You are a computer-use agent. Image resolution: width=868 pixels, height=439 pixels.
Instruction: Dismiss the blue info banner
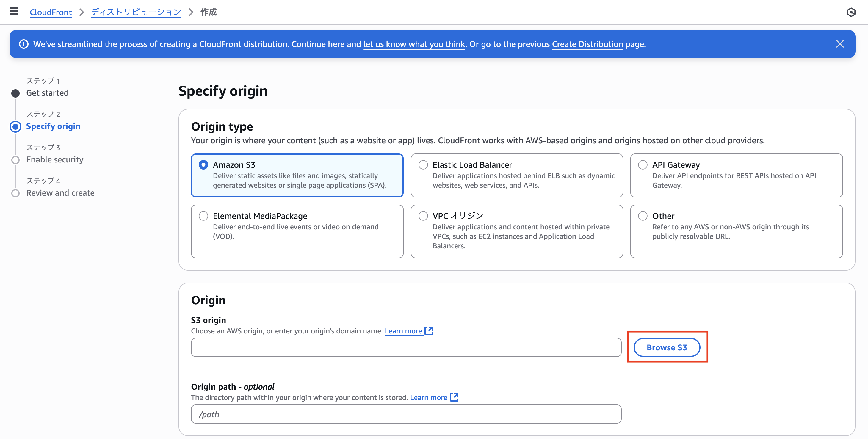tap(840, 44)
